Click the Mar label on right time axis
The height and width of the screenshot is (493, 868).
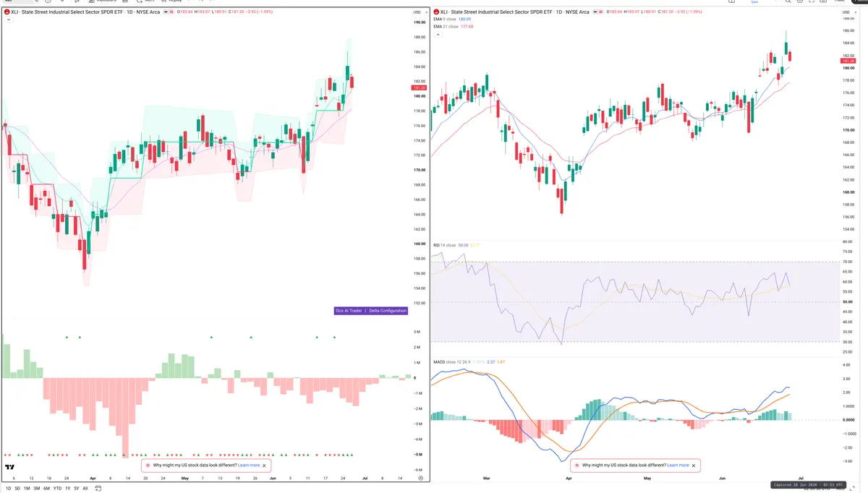pyautogui.click(x=487, y=479)
